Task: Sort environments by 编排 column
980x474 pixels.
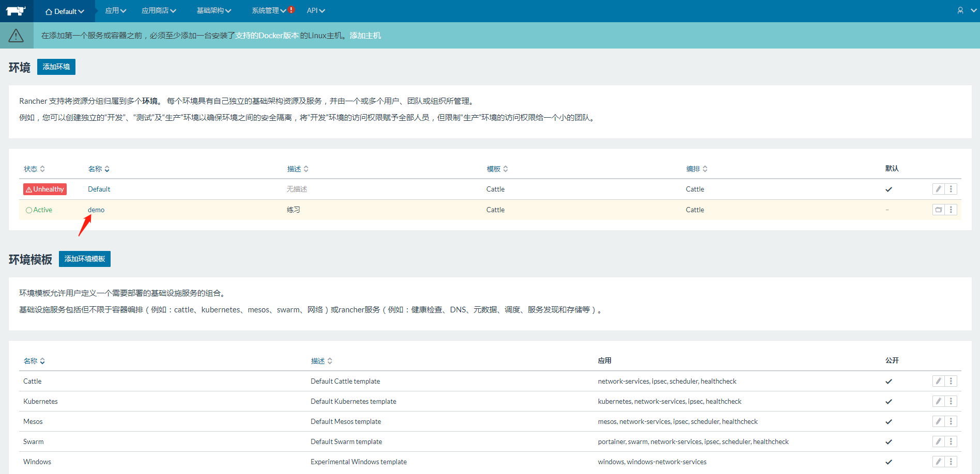Action: point(697,169)
